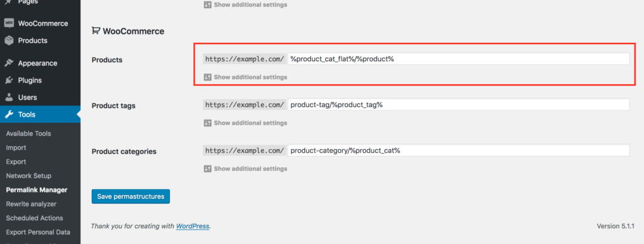644x244 pixels.
Task: Open Rewrite analyzer submenu link
Action: 31,204
